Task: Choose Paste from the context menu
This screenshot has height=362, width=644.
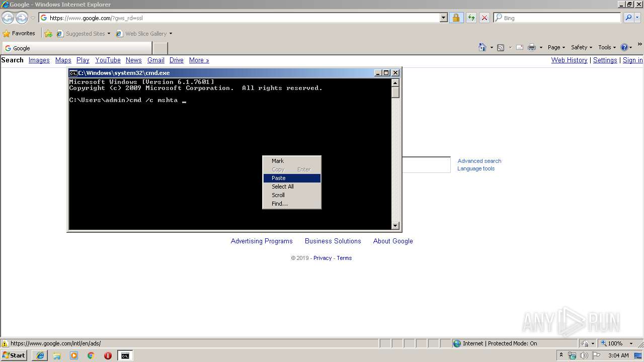Action: [x=292, y=178]
